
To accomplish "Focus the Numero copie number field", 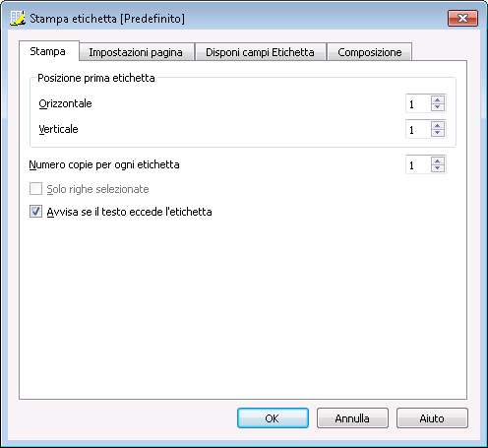I will pyautogui.click(x=418, y=164).
